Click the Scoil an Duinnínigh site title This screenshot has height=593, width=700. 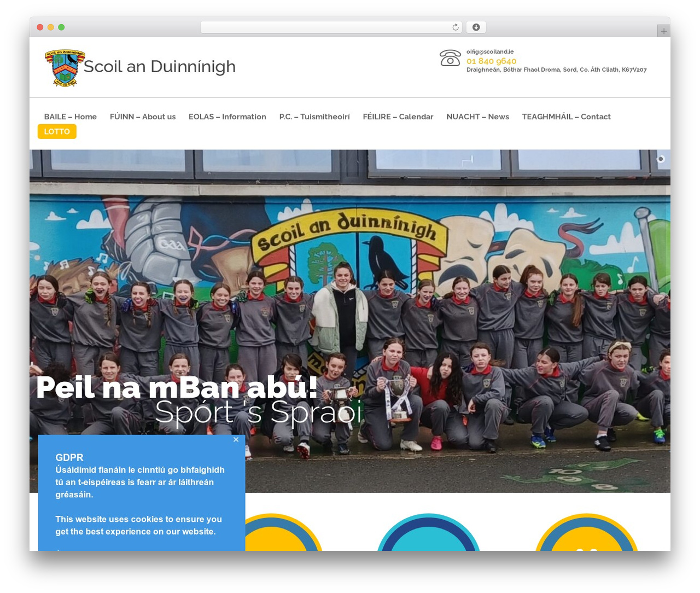[160, 67]
